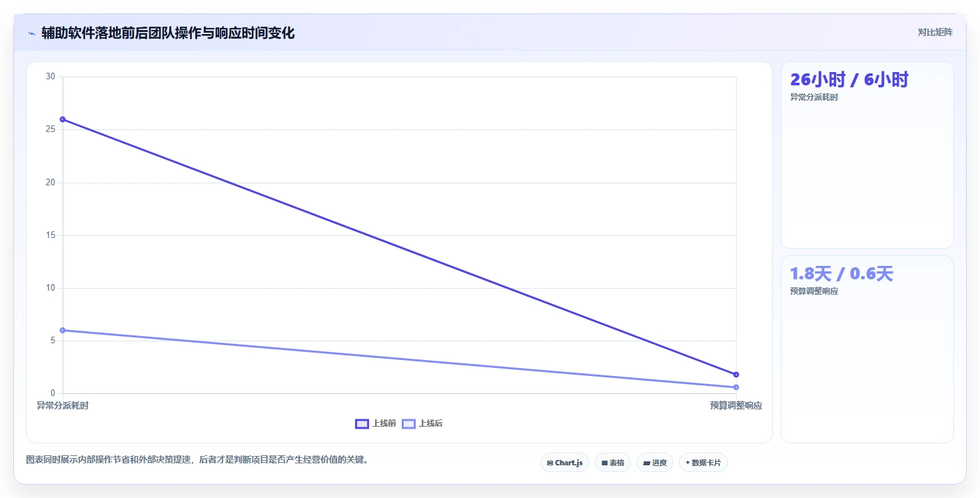The image size is (980, 498).
Task: Click the 上线后 legend color box
Action: (x=408, y=423)
